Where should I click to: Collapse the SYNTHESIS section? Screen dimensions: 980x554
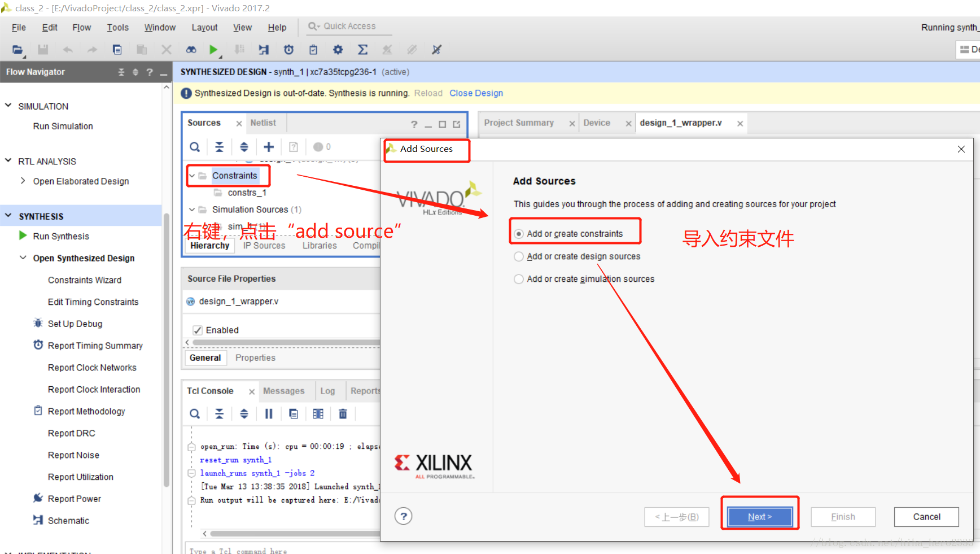pos(8,216)
